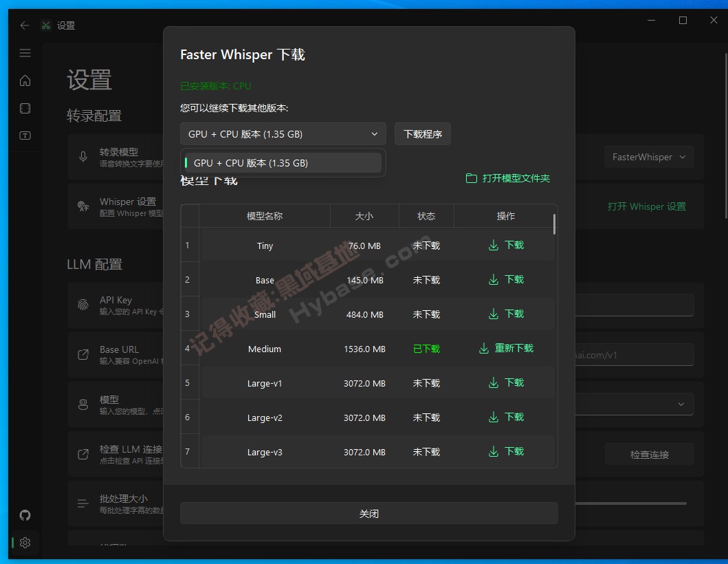Click the app logo in the title bar
The width and height of the screenshot is (728, 564).
45,25
